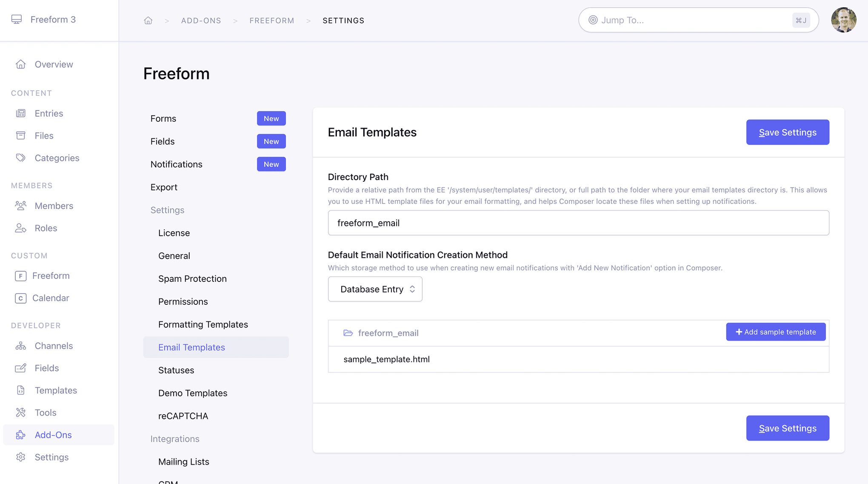Open Members using its people icon
This screenshot has height=484, width=868.
21,206
